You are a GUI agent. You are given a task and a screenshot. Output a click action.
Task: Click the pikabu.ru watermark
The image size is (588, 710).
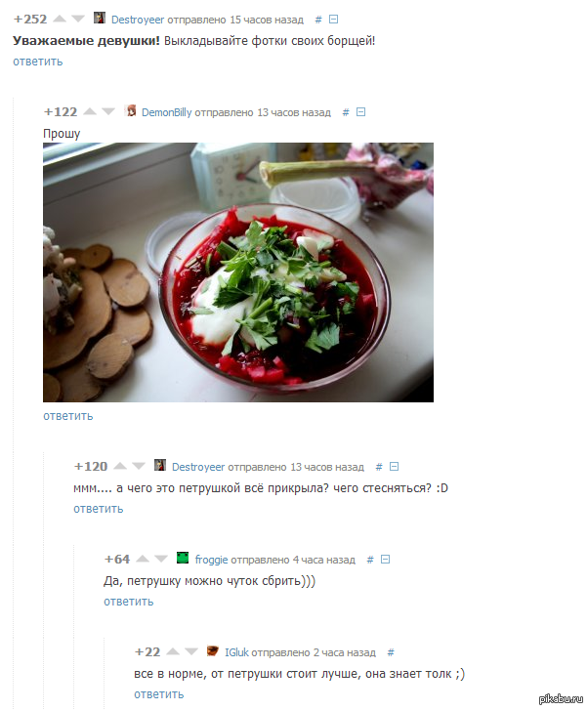pyautogui.click(x=562, y=699)
